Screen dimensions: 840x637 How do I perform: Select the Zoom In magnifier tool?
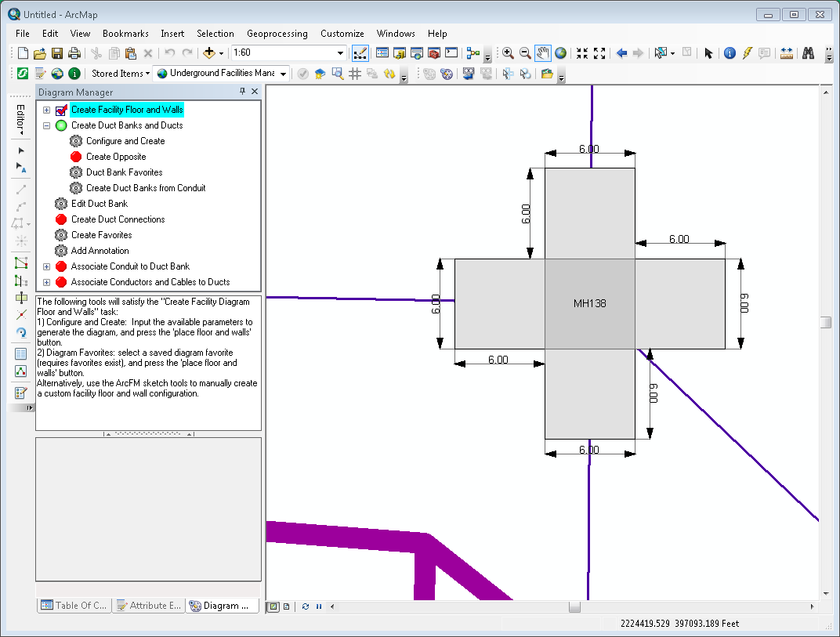point(508,53)
